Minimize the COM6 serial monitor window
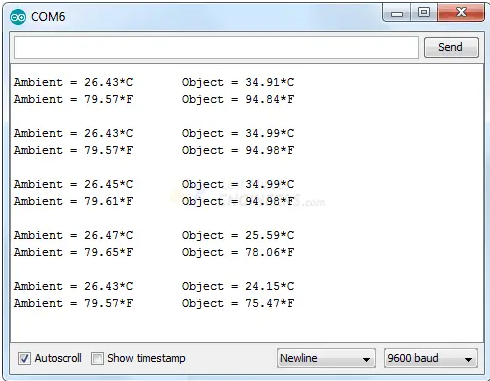The width and height of the screenshot is (490, 381). [397, 13]
